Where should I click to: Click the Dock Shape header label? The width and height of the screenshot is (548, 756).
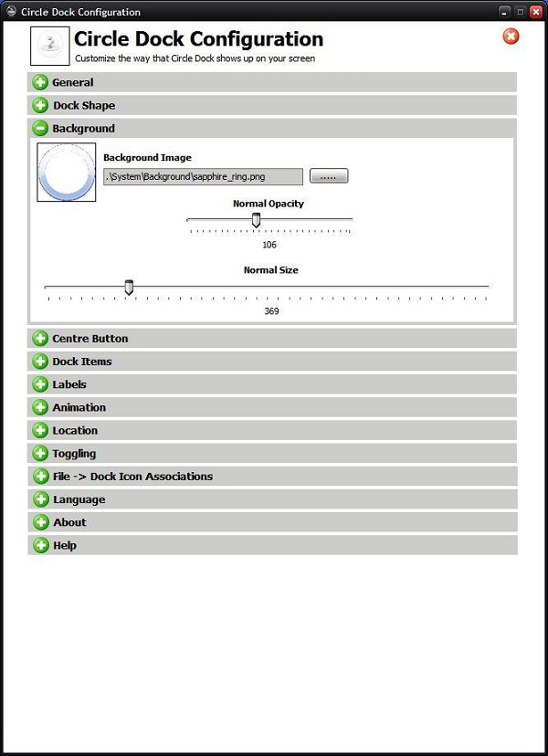[84, 106]
